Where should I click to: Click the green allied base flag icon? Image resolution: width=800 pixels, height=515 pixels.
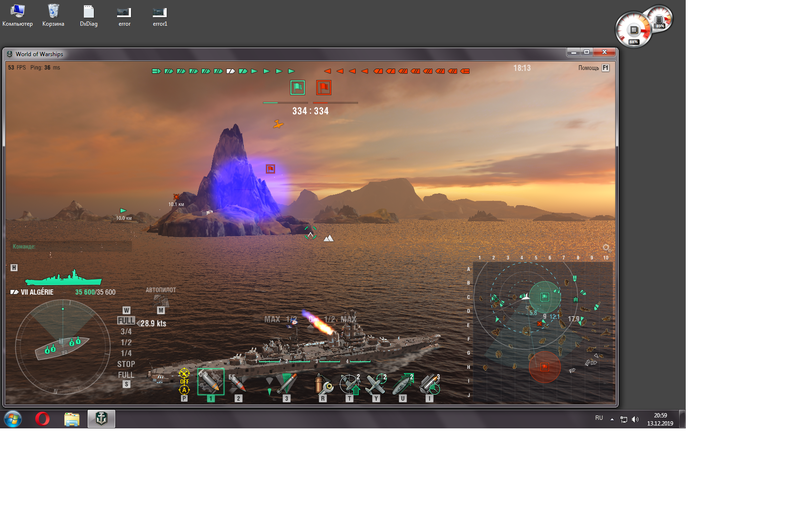pos(297,88)
